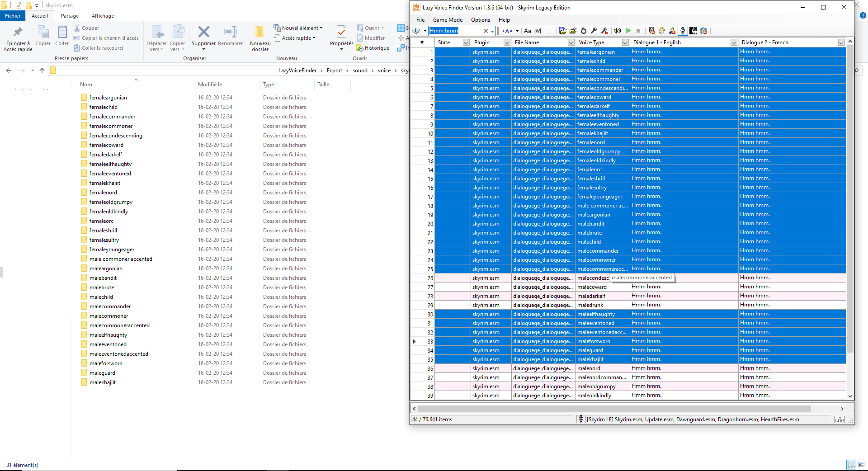Click the open folder icon in Lazy Voice Finder
Image resolution: width=868 pixels, height=471 pixels.
(573, 31)
